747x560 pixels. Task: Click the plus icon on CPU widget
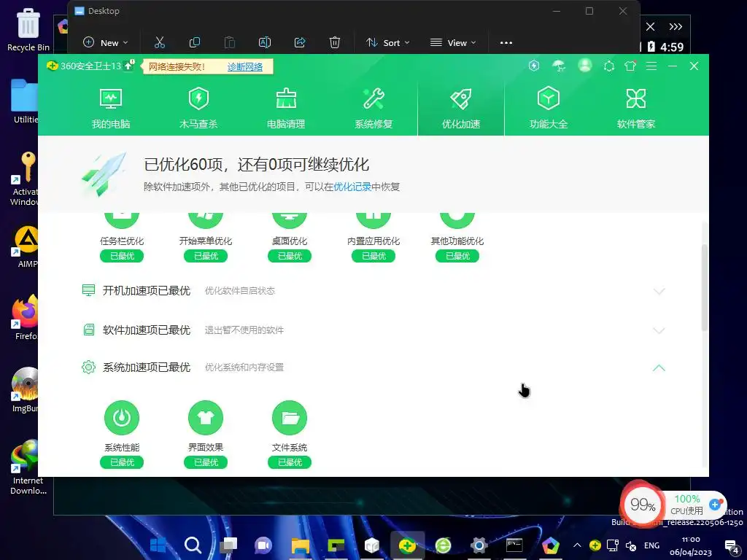pos(715,505)
